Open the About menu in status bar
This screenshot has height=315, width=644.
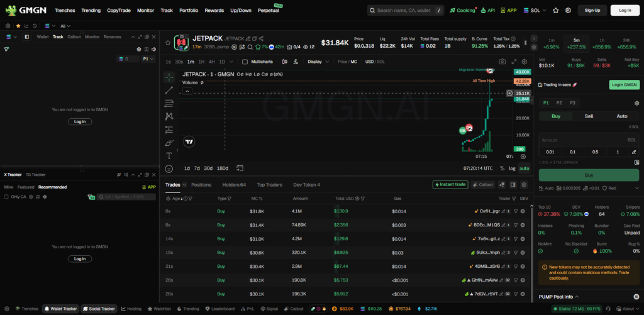628,309
